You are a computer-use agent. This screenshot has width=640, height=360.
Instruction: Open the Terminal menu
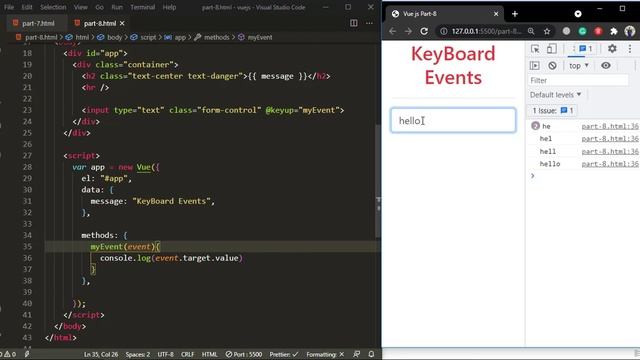coord(142,7)
